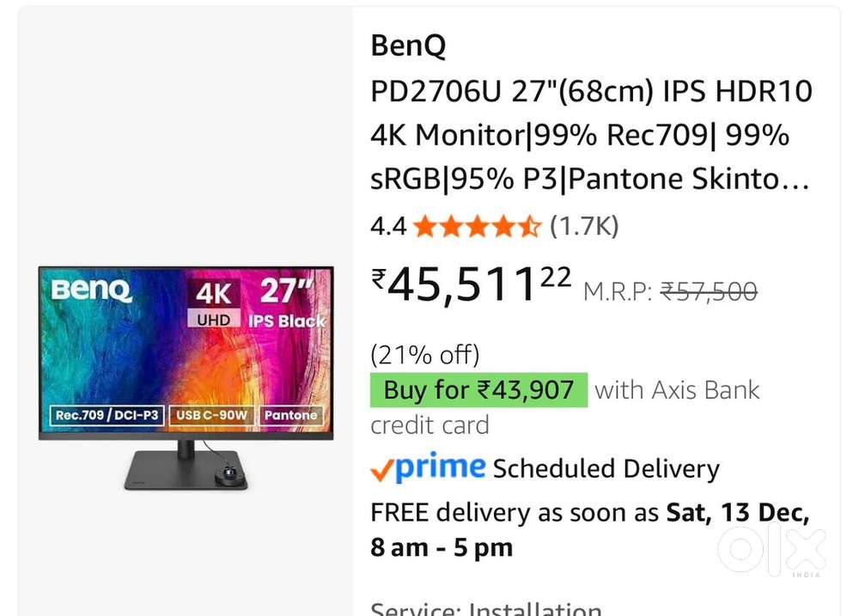859x616 pixels.
Task: Click the Scheduled Delivery text
Action: pyautogui.click(x=606, y=469)
